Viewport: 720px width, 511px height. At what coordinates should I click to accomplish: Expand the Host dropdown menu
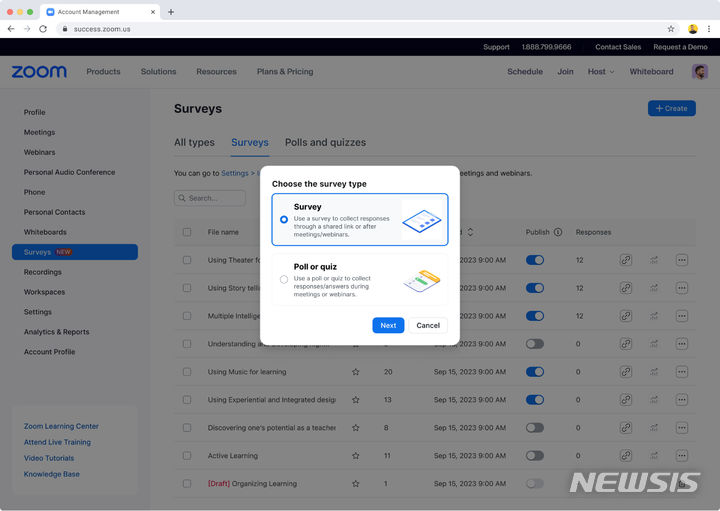point(601,72)
